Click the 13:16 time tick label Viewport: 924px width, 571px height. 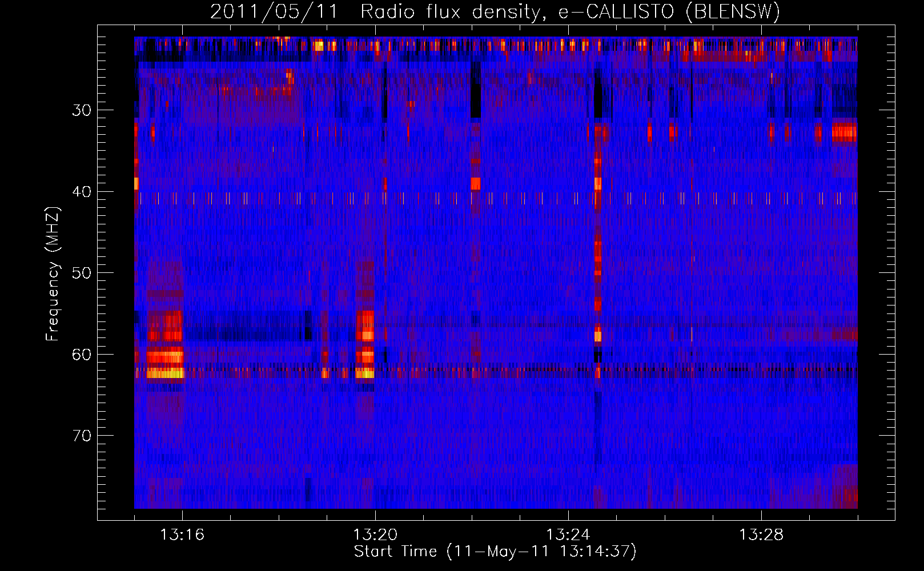(x=182, y=535)
